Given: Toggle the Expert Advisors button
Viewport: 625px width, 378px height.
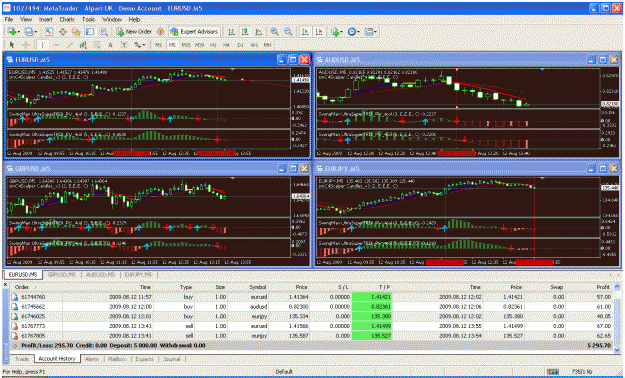Looking at the screenshot, I should 194,32.
